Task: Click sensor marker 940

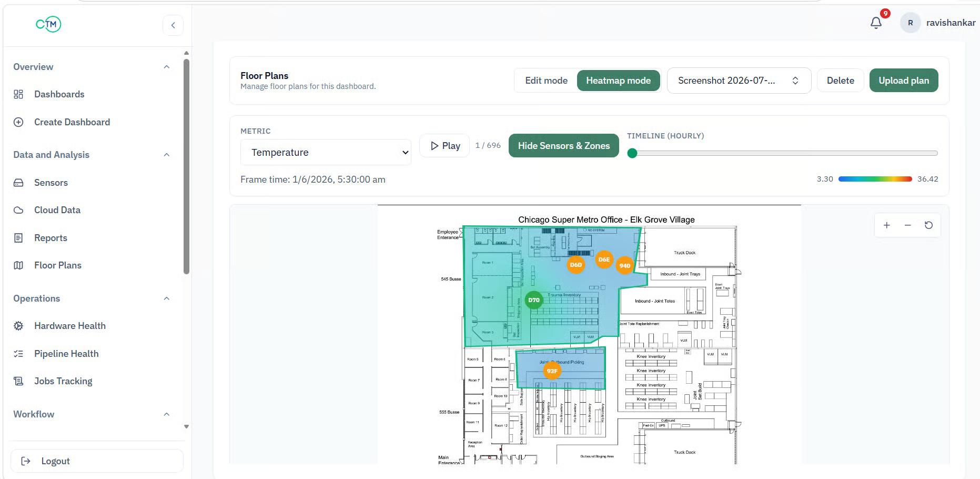Action: pyautogui.click(x=625, y=266)
